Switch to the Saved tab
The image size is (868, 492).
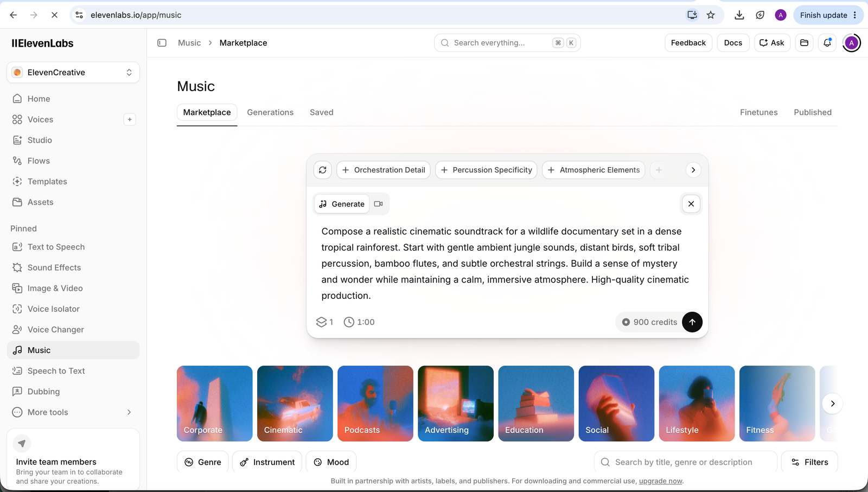[322, 112]
